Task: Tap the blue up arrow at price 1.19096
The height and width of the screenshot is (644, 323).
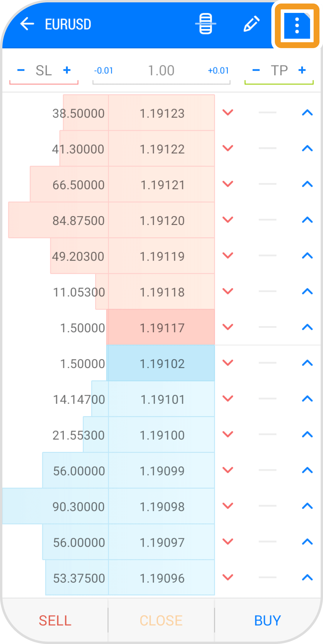Action: pos(307,578)
